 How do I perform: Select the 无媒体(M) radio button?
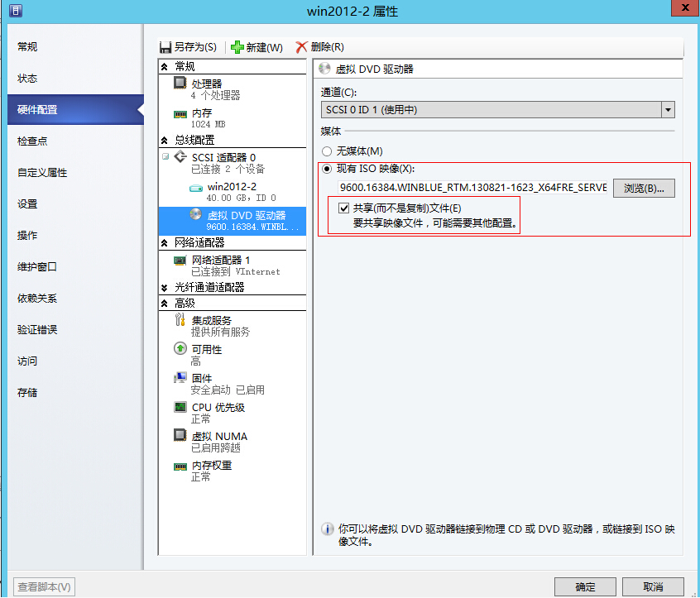click(327, 151)
